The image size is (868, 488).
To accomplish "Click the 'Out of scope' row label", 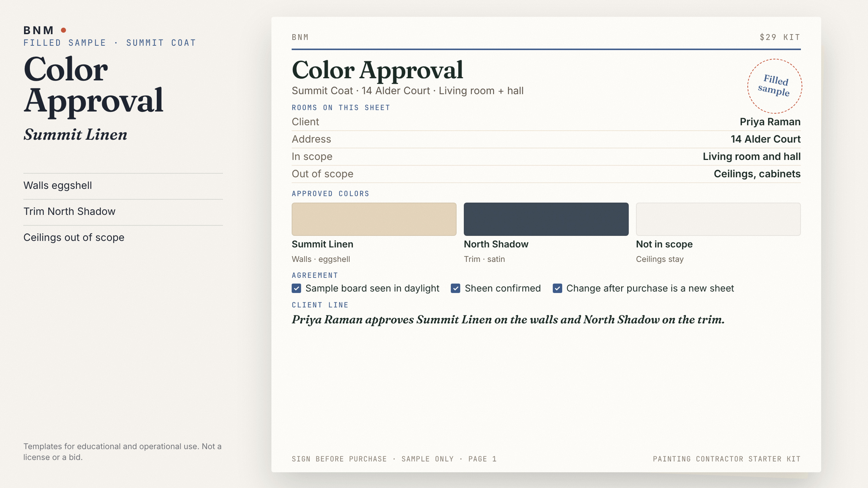I will [322, 174].
